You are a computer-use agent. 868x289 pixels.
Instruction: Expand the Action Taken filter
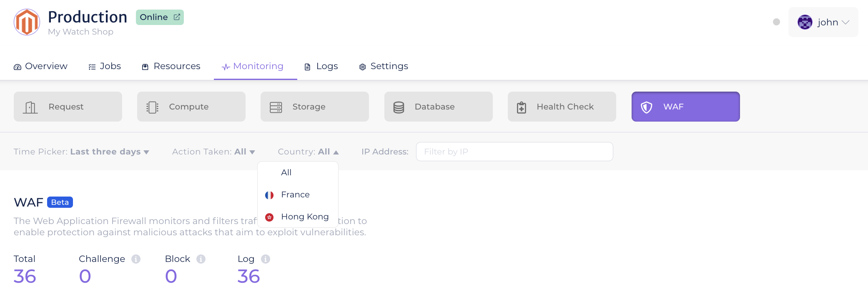pos(213,152)
